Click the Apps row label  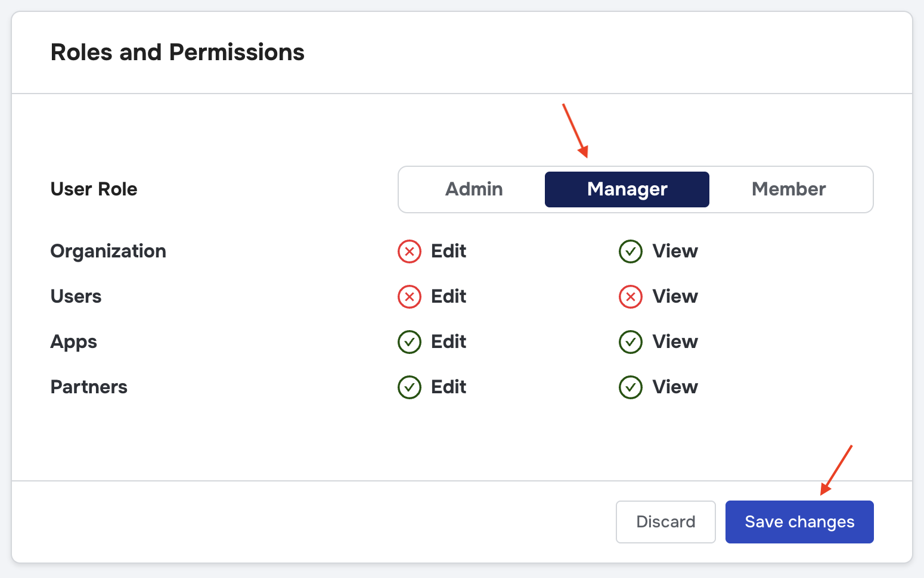coord(74,342)
